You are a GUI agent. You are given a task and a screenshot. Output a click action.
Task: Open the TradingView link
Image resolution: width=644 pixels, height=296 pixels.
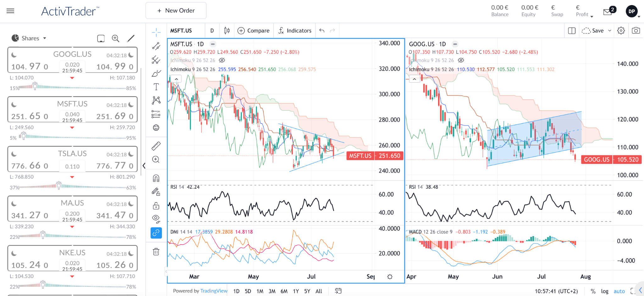[x=214, y=291]
